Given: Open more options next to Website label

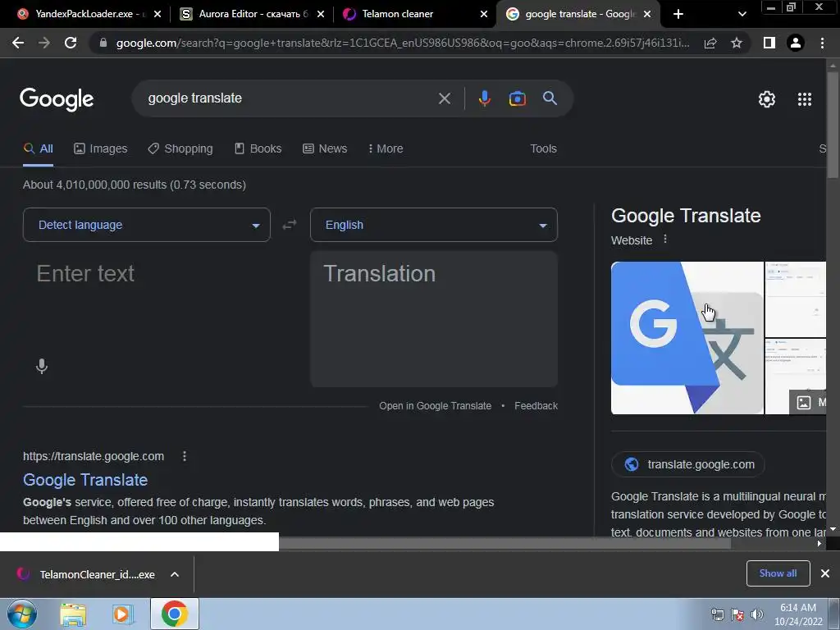Looking at the screenshot, I should (x=665, y=239).
